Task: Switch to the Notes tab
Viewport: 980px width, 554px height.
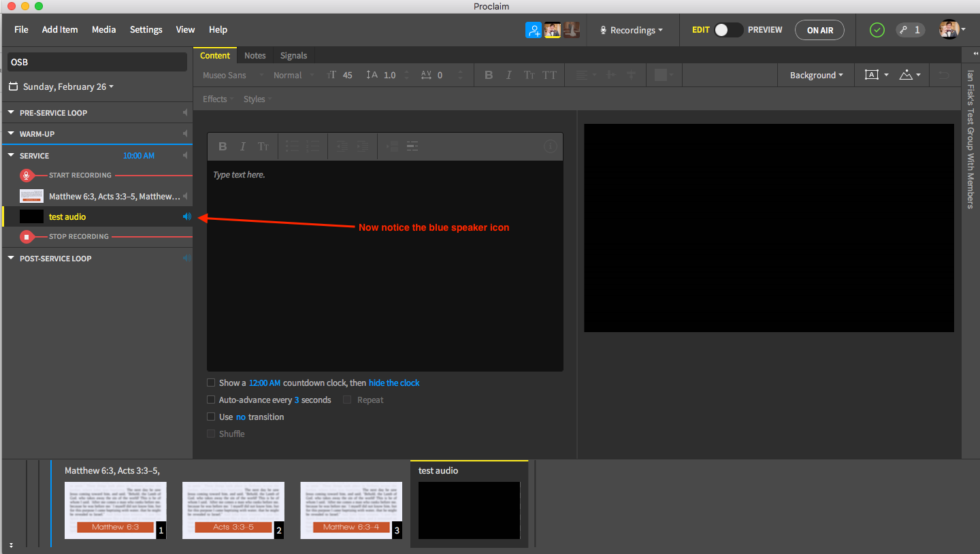Action: 255,56
